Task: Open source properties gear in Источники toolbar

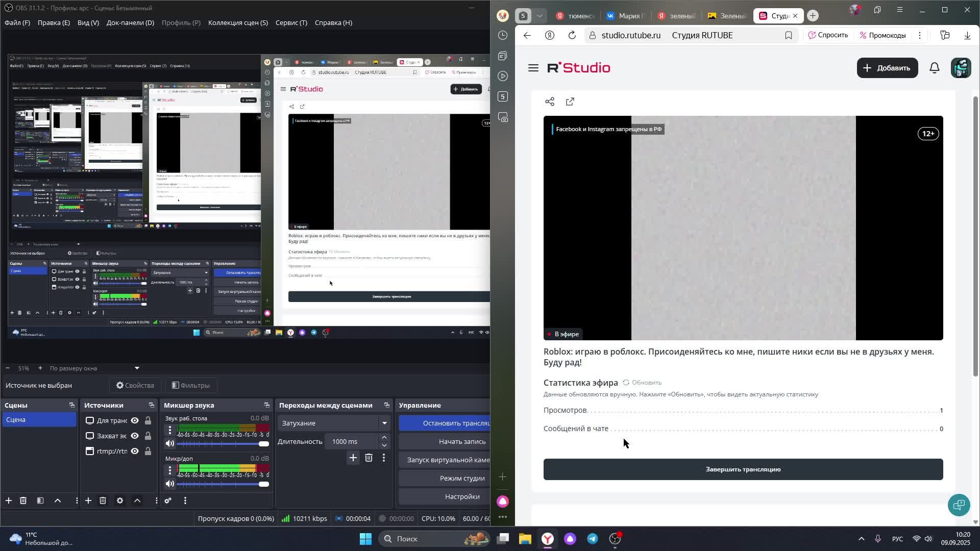Action: coord(120,501)
